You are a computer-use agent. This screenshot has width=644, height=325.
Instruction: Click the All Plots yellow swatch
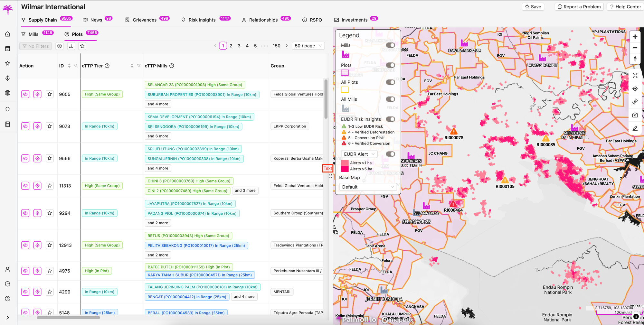[345, 90]
